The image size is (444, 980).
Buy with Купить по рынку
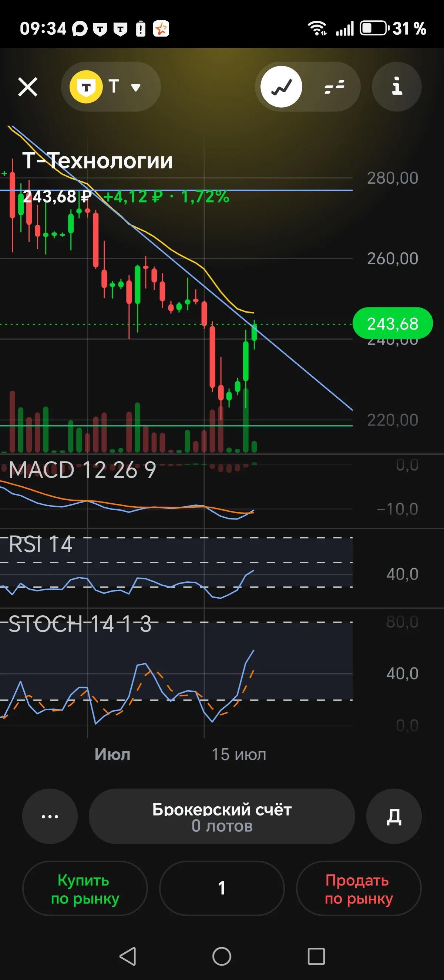click(x=85, y=888)
